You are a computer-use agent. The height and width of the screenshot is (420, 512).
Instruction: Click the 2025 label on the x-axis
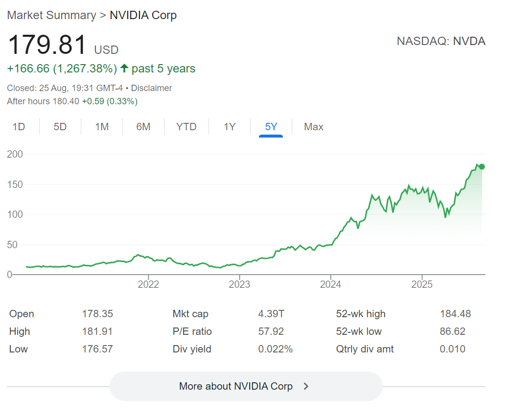[x=422, y=284]
